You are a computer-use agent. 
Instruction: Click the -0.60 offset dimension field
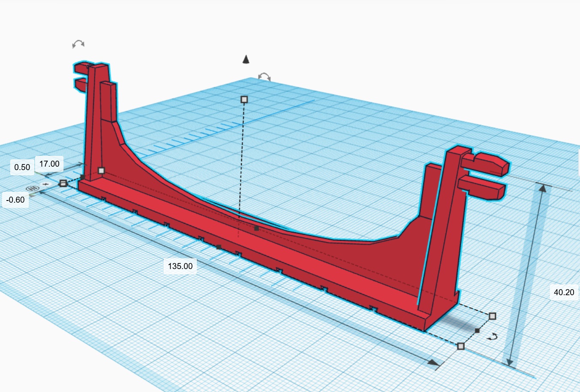(x=16, y=200)
